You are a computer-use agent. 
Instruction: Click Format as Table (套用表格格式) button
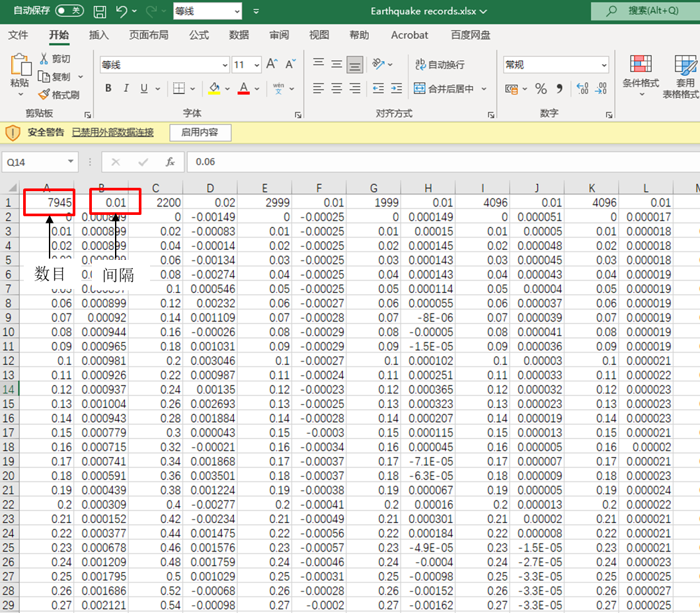[x=681, y=76]
